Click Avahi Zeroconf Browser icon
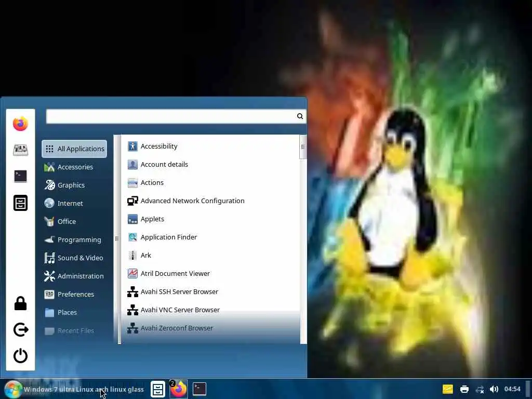 [132, 328]
